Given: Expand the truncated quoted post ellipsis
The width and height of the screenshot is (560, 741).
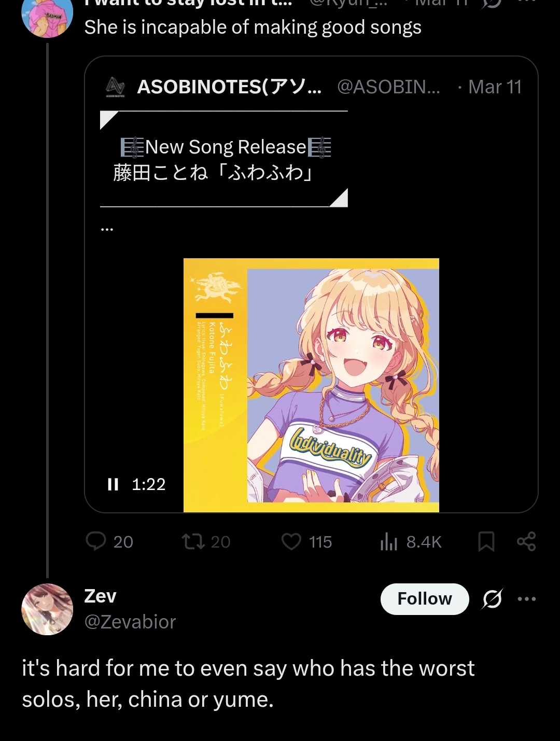Looking at the screenshot, I should [107, 228].
